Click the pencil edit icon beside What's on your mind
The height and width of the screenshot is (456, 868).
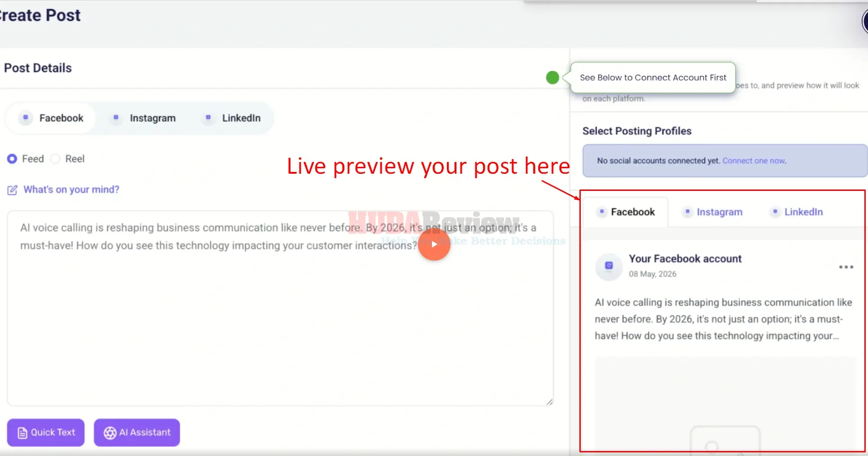tap(12, 190)
